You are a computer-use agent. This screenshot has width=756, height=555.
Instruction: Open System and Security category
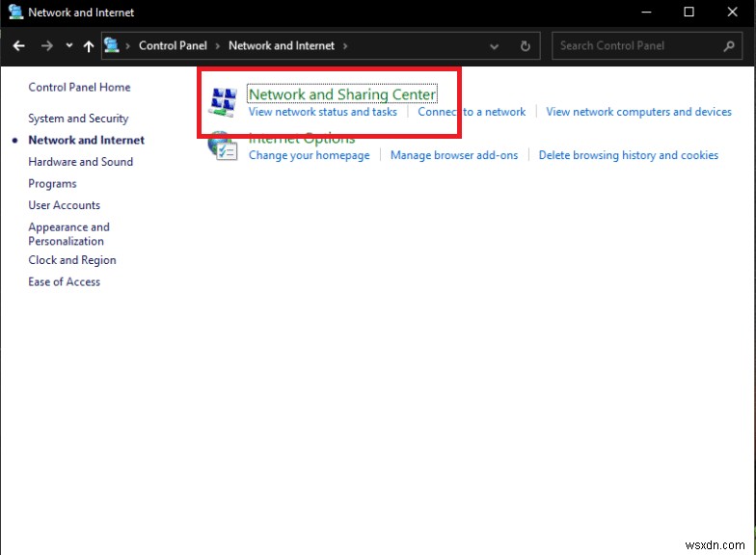point(78,119)
